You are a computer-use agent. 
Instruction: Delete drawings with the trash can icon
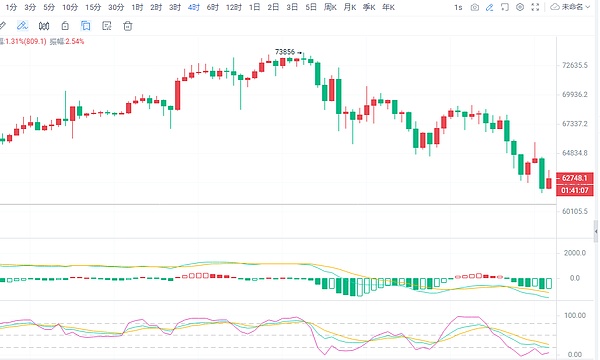point(128,26)
